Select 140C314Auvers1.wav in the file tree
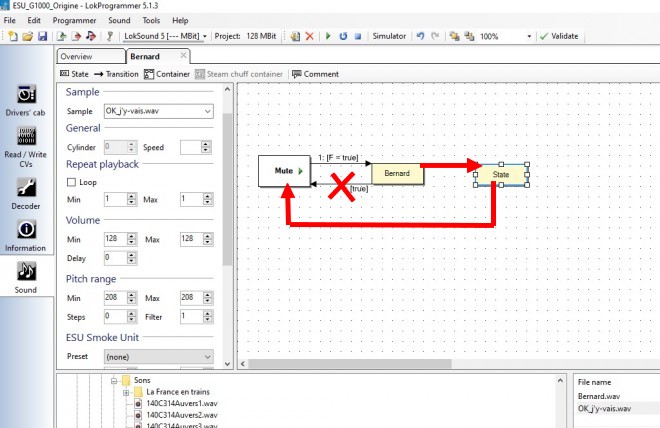Screen dimensions: 660x428 [181, 404]
